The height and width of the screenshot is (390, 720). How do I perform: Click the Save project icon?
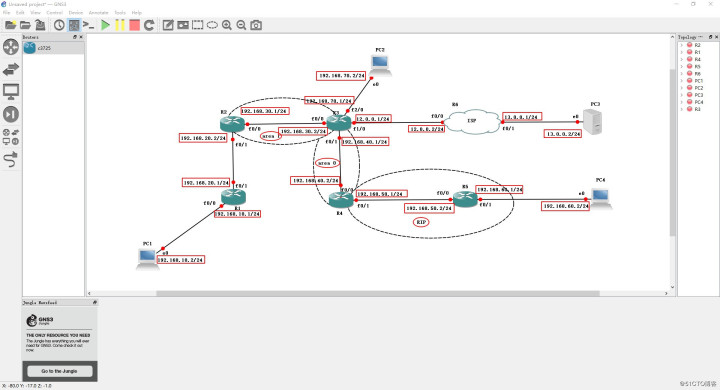[40, 25]
